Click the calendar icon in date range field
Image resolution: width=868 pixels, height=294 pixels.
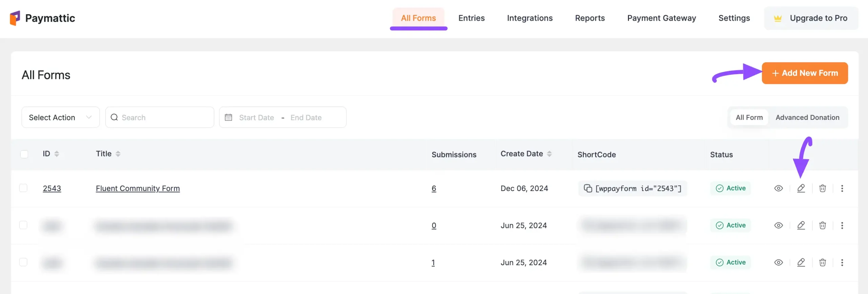(x=229, y=118)
